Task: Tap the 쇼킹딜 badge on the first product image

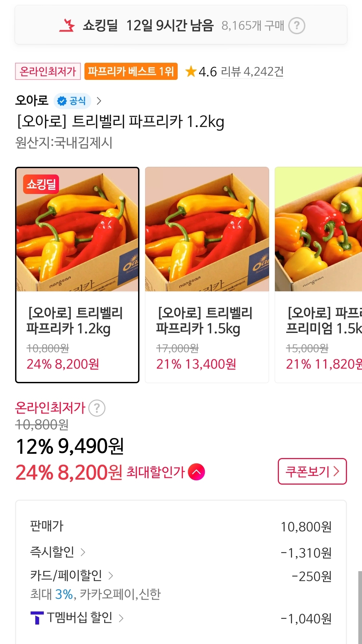Action: 41,184
